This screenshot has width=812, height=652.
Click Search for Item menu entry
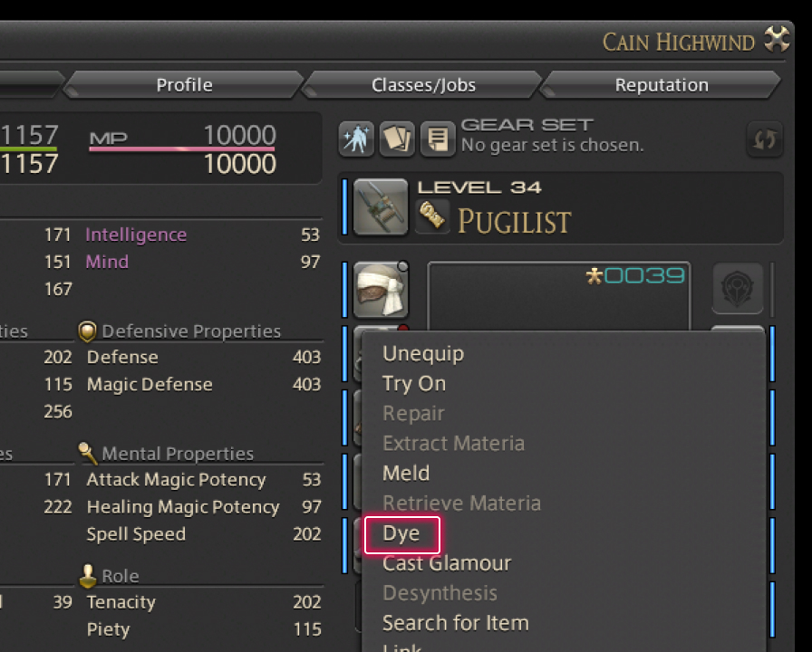[455, 623]
